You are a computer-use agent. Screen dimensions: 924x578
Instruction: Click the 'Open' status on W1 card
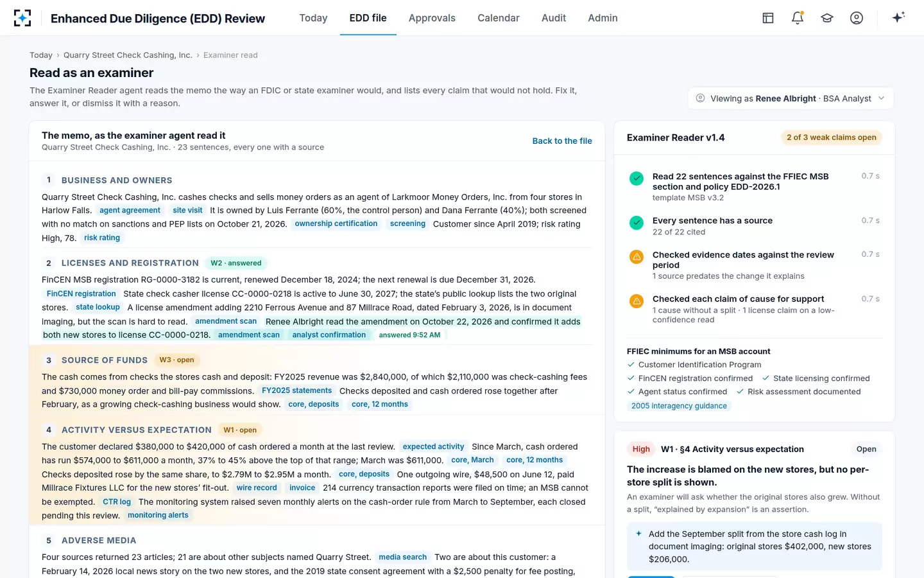866,449
